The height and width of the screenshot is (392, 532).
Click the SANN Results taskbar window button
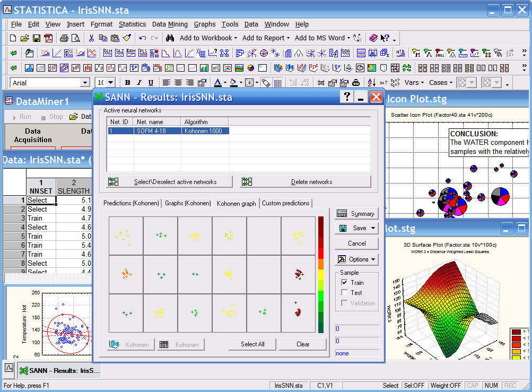[x=60, y=371]
